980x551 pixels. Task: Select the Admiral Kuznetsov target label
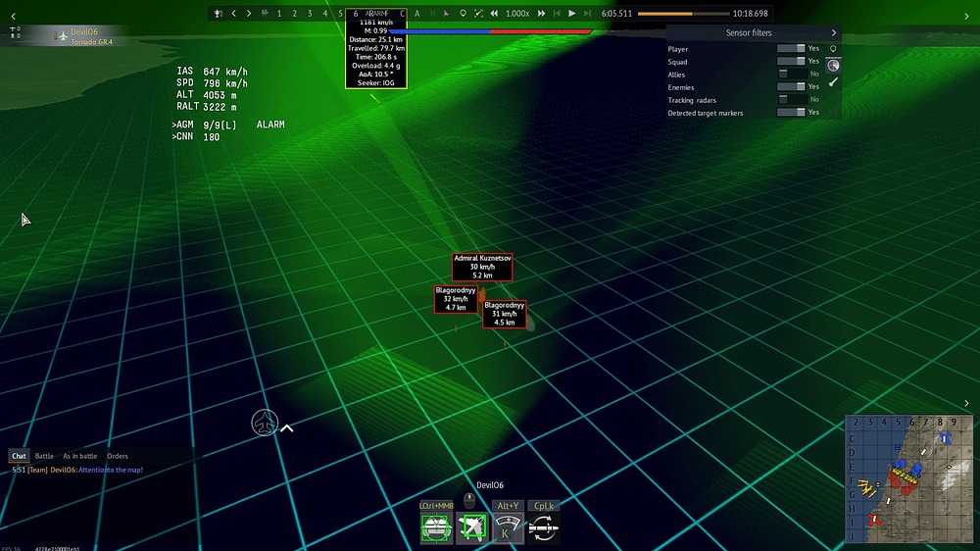[x=482, y=267]
